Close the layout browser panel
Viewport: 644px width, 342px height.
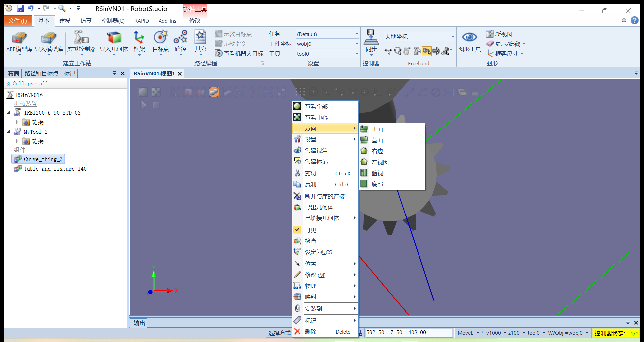pos(123,73)
